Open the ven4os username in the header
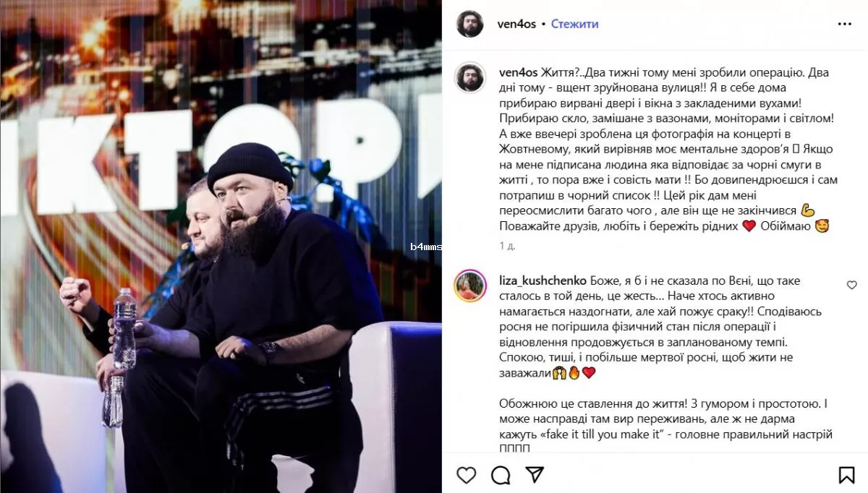The height and width of the screenshot is (493, 868). [516, 24]
